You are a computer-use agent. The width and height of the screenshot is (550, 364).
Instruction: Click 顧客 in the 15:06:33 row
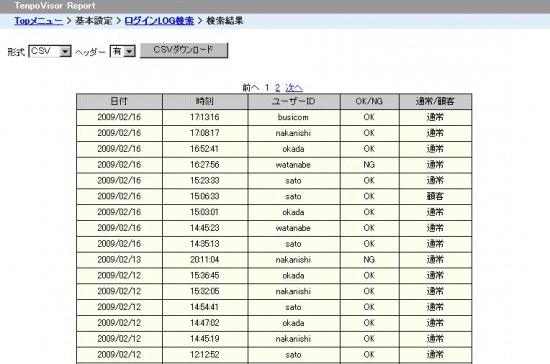click(435, 196)
